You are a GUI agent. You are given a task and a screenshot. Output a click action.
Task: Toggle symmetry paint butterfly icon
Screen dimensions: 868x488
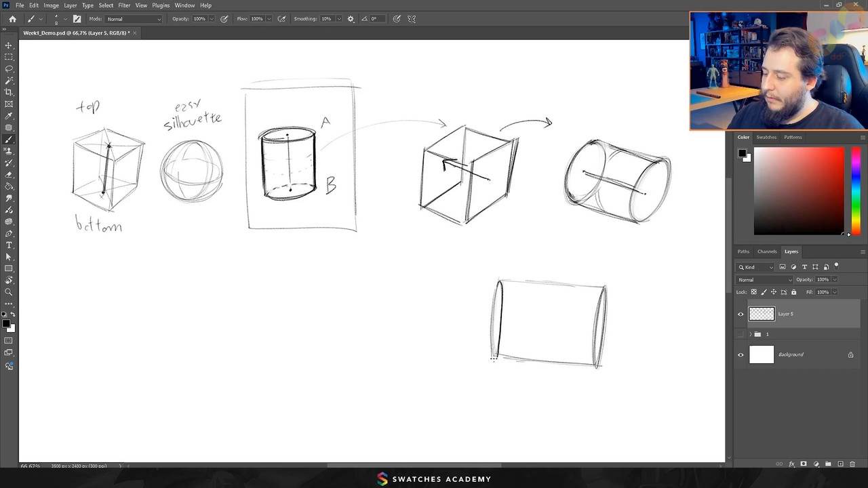click(x=412, y=19)
